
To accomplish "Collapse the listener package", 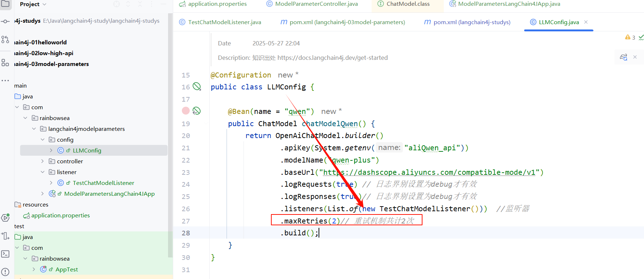I will (x=43, y=172).
